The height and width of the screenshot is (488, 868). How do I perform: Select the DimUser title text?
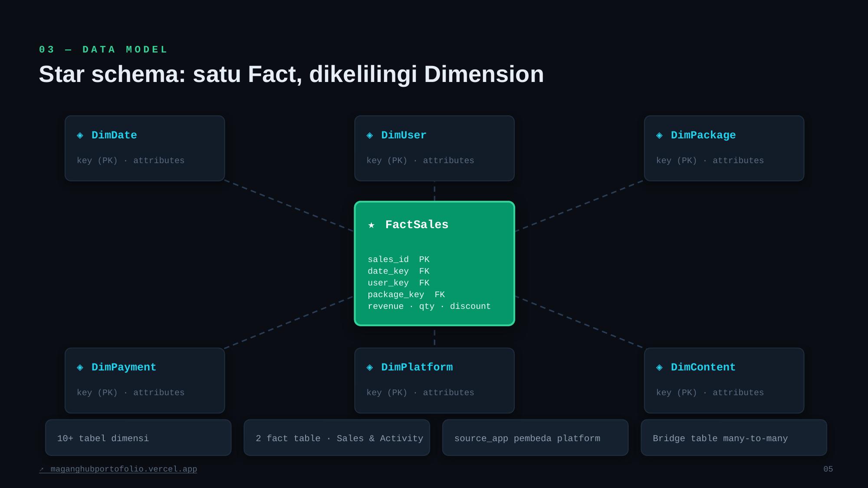point(404,135)
